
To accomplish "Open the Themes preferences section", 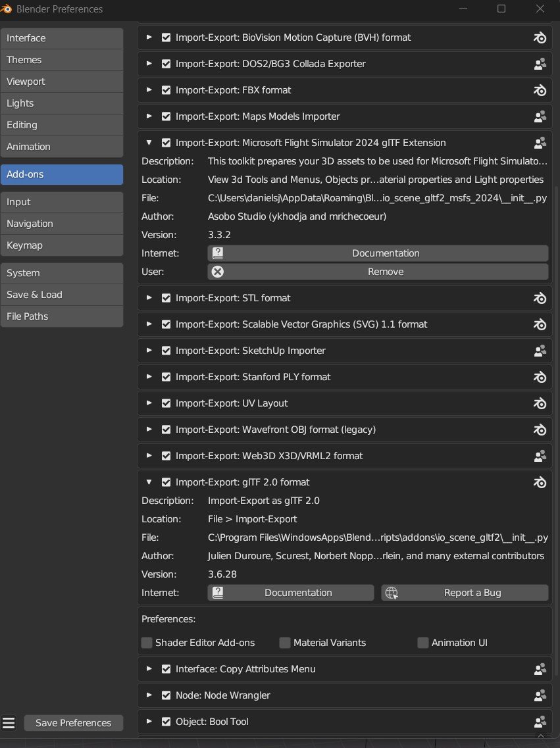I will (62, 60).
